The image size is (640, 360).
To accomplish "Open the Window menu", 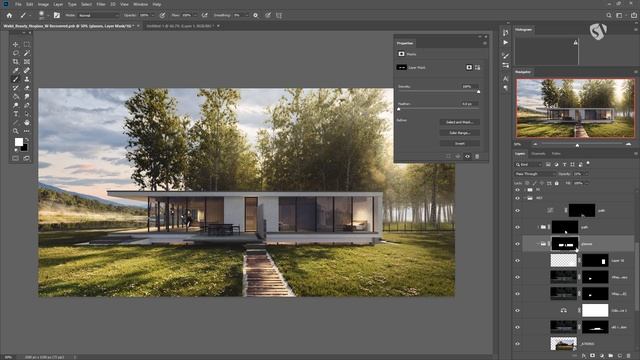I will (x=140, y=4).
